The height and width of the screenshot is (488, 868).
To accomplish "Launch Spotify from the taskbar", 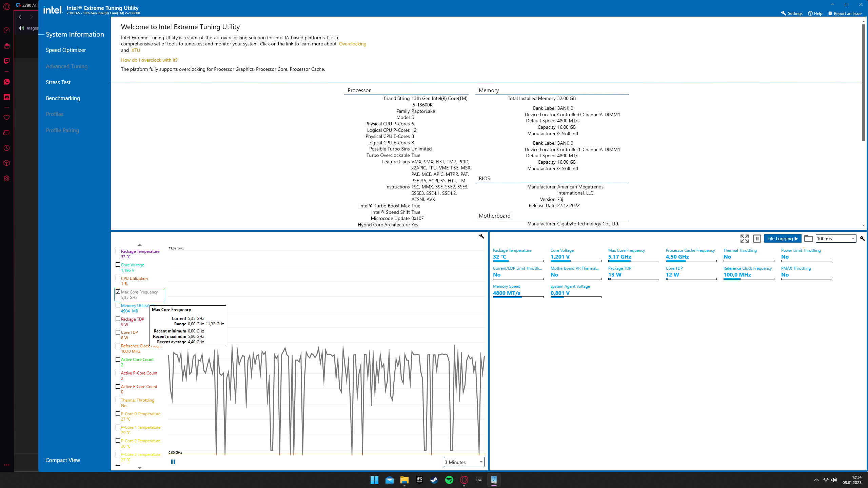I will click(x=449, y=480).
